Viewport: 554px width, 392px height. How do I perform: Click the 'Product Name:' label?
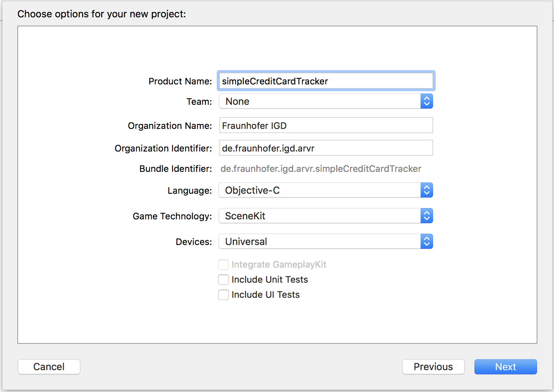pos(180,81)
